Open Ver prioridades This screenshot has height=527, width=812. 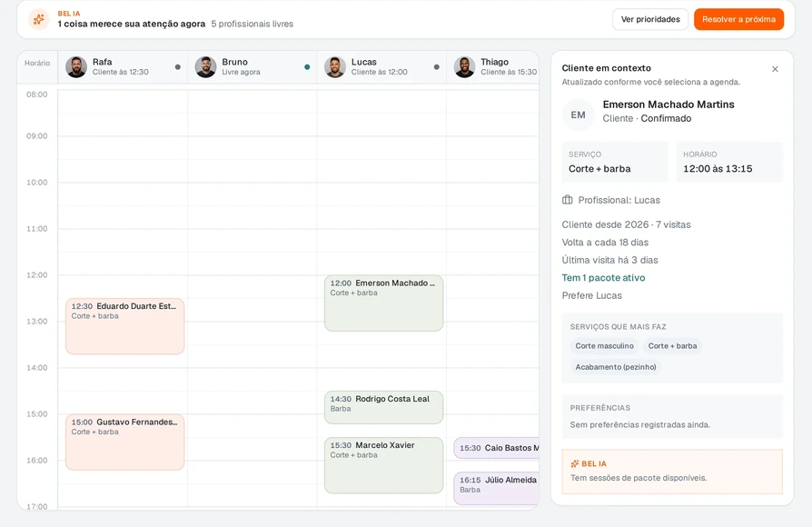tap(650, 19)
